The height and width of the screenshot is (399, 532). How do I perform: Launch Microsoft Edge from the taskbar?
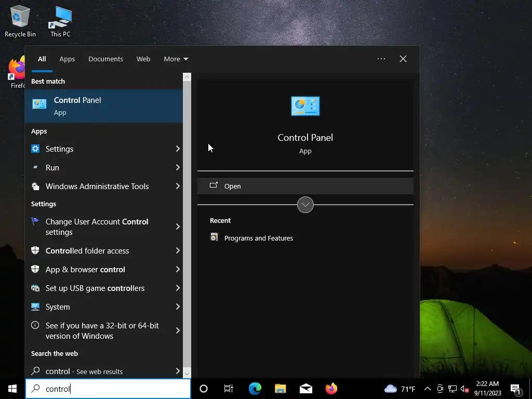[255, 389]
